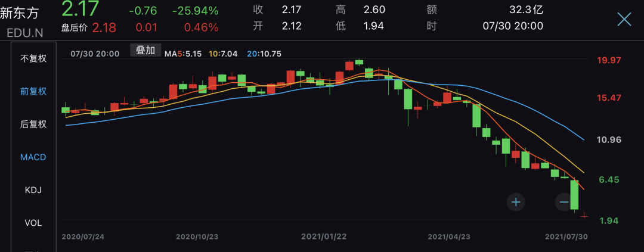
Task: Click the tall green candle at chart peak
Action: [x=369, y=73]
